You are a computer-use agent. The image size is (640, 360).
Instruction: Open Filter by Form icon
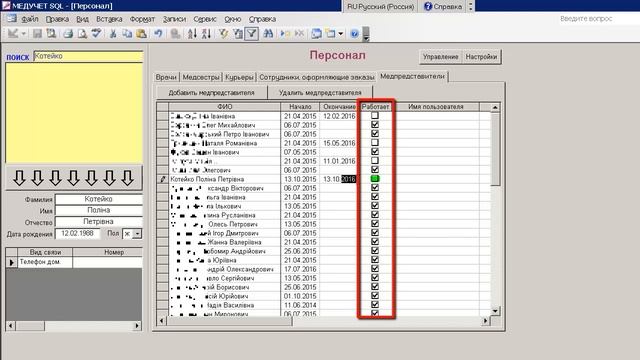[237, 33]
